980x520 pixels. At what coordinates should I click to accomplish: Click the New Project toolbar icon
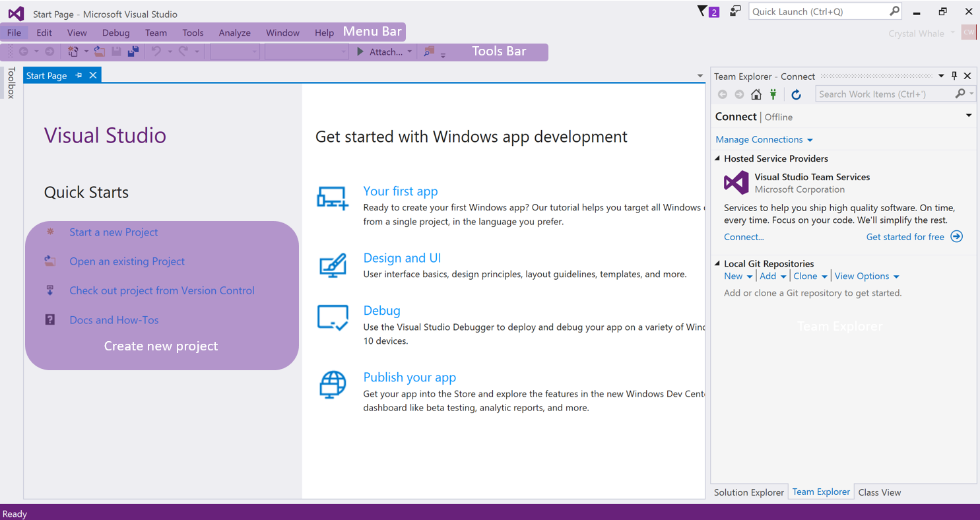73,51
